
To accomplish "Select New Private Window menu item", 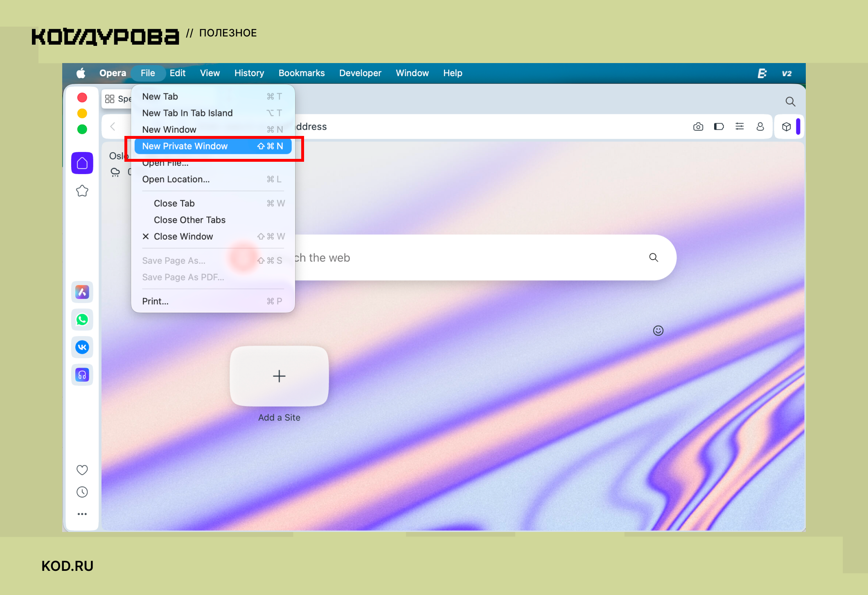I will (213, 146).
